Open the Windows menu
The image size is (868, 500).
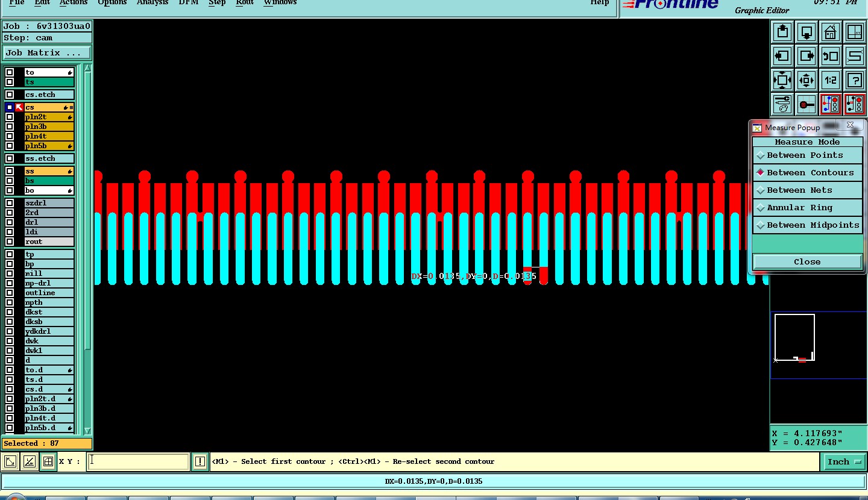280,2
